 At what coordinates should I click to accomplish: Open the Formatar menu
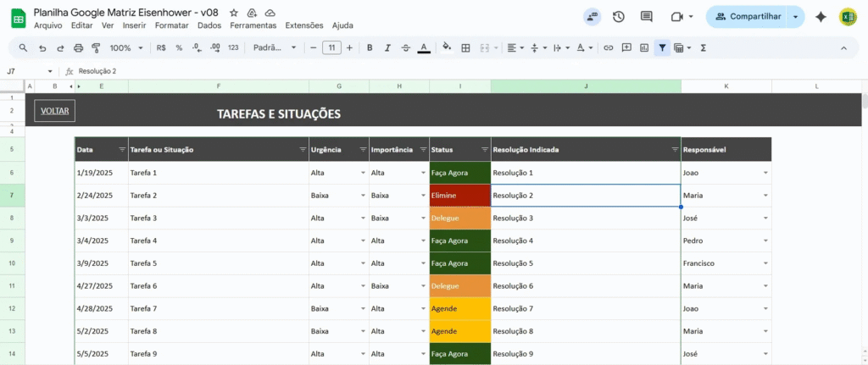coord(172,25)
